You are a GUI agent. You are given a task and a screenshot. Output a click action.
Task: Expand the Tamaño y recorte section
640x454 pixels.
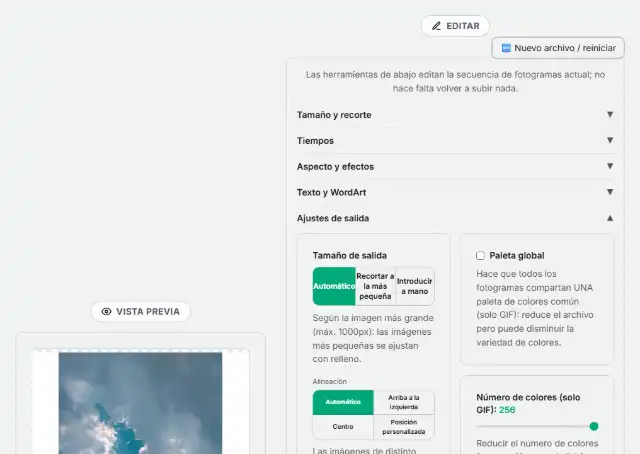coord(455,115)
